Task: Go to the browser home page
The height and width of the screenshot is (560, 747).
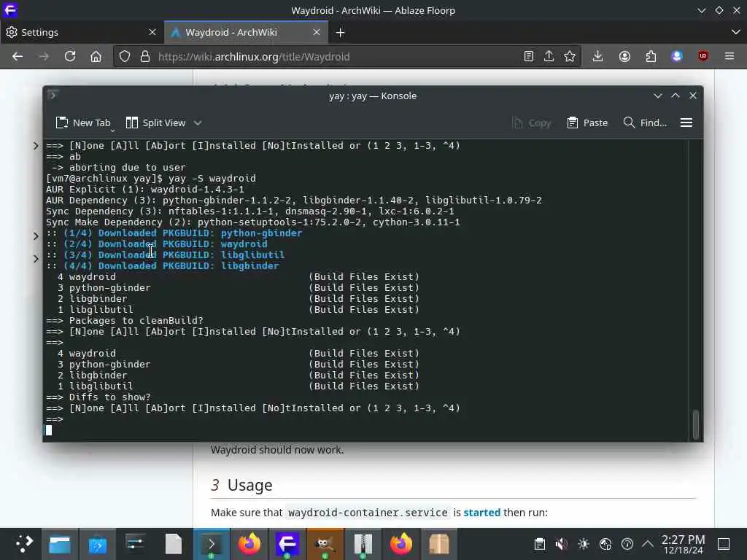Action: [x=96, y=57]
